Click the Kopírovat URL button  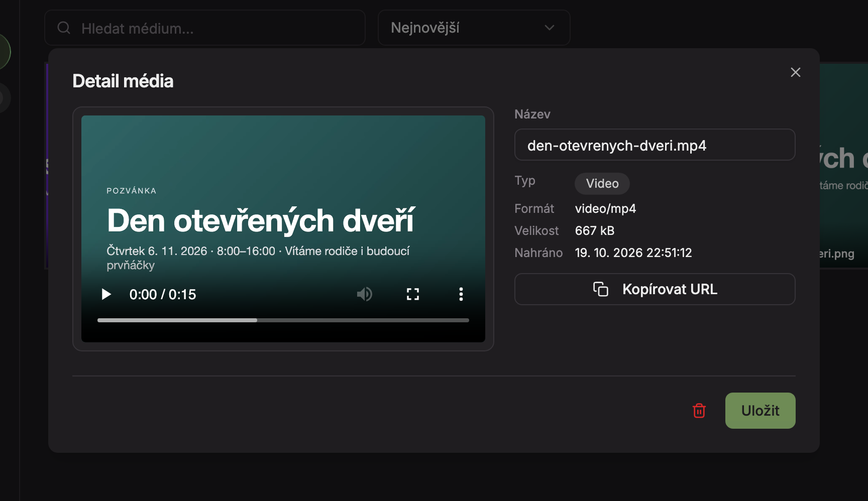(x=655, y=289)
